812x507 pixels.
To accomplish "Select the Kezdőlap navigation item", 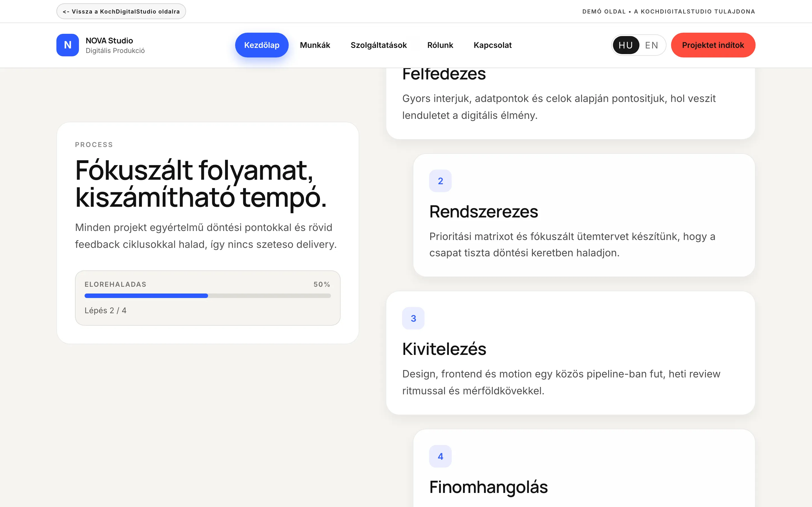I will pos(262,45).
